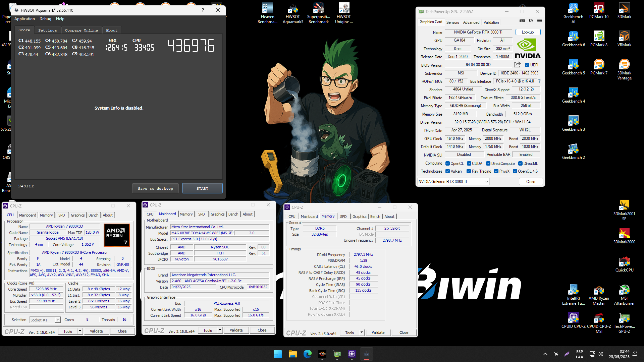Click Validate in CPU-Z Memory window
Image resolution: width=644 pixels, height=362 pixels.
(378, 333)
